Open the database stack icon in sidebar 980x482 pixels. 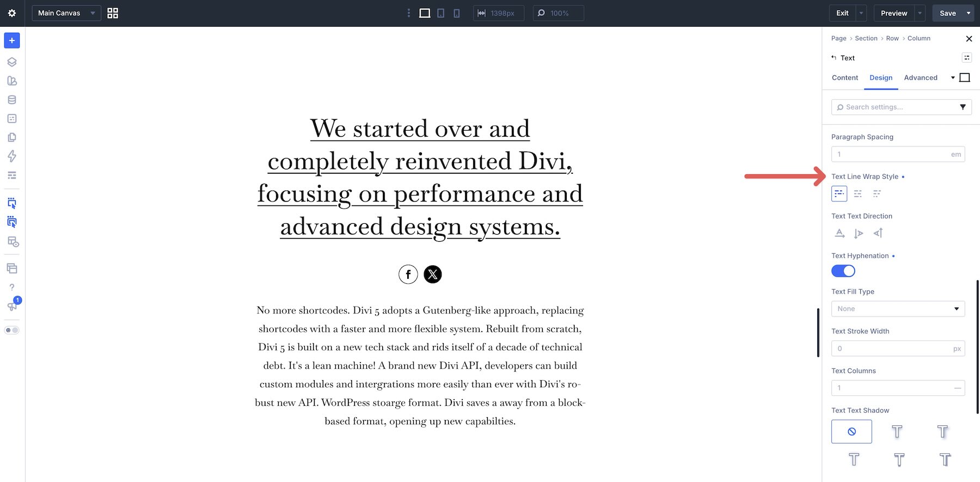pyautogui.click(x=12, y=100)
